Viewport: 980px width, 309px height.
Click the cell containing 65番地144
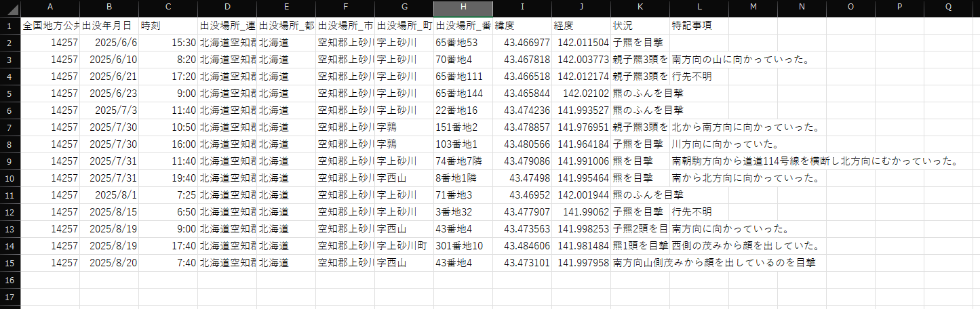463,94
